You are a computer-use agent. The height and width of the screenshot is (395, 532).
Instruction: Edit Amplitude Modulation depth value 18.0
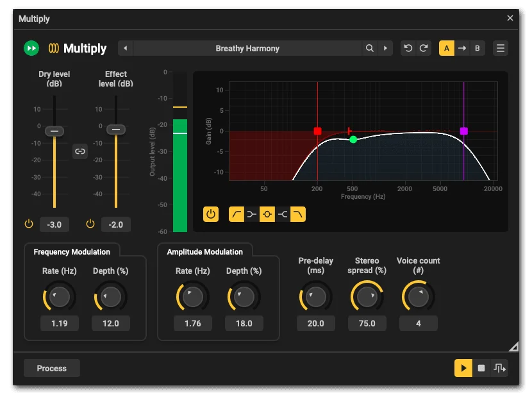[x=244, y=323]
